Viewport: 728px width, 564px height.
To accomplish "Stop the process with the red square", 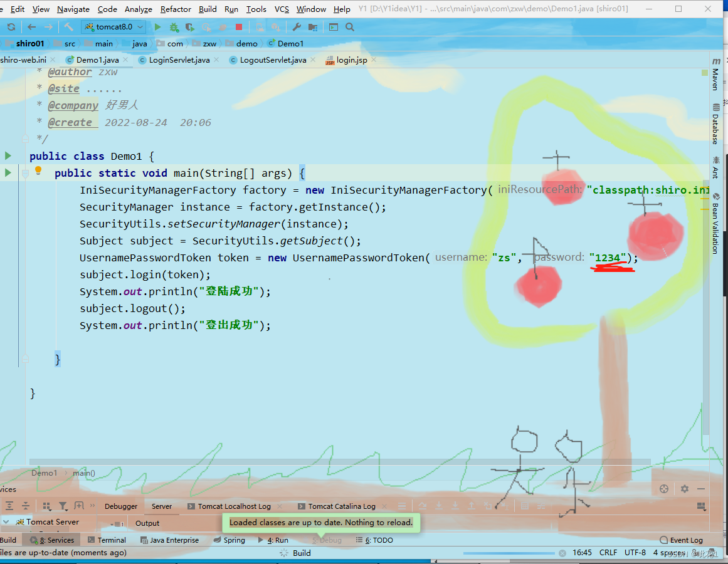I will (239, 28).
